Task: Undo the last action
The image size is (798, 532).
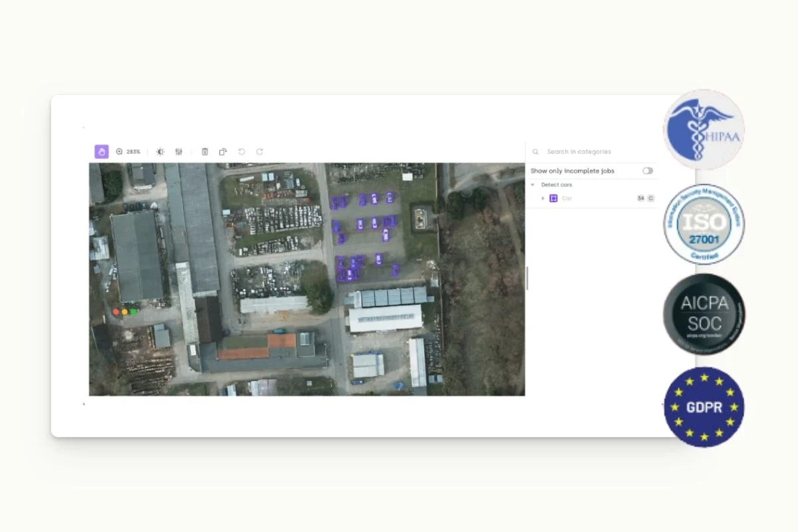Action: 241,152
